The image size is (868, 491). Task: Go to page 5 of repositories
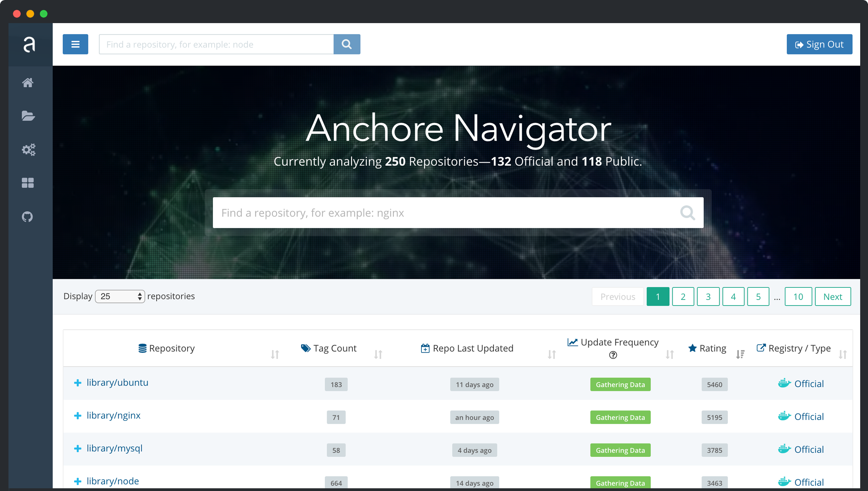pos(758,297)
